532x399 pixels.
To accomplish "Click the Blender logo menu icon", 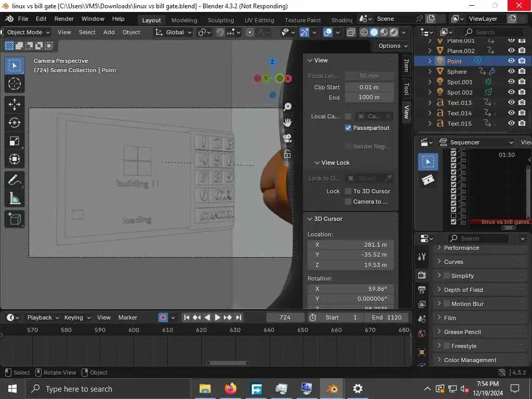I will pyautogui.click(x=9, y=19).
